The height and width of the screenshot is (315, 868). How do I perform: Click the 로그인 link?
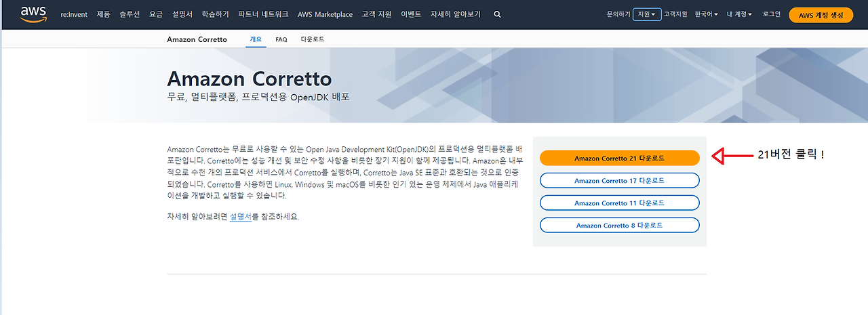click(x=772, y=14)
